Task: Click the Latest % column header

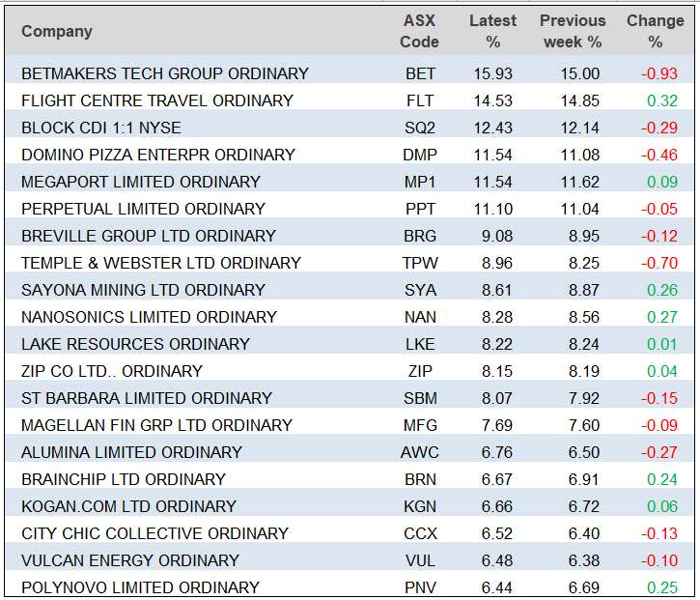Action: pyautogui.click(x=492, y=32)
